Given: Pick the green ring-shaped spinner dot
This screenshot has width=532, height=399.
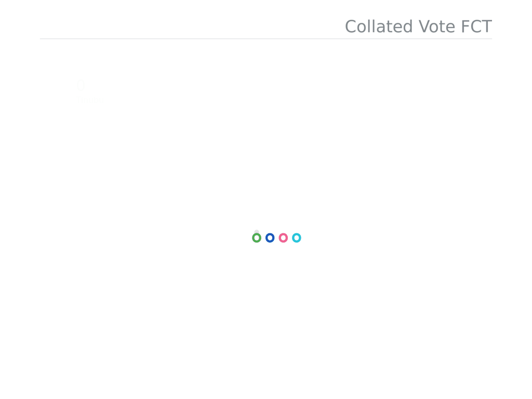Looking at the screenshot, I should coord(257,238).
